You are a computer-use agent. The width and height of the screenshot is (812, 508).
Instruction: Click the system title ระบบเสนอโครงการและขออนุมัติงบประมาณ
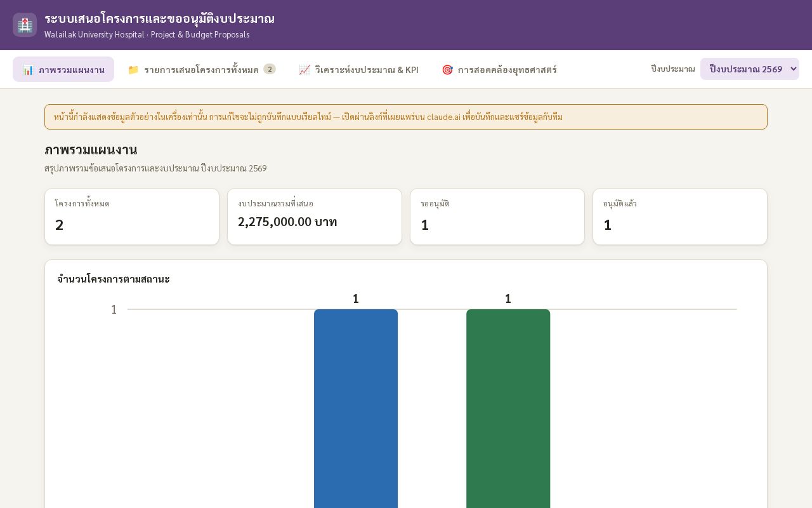click(159, 18)
